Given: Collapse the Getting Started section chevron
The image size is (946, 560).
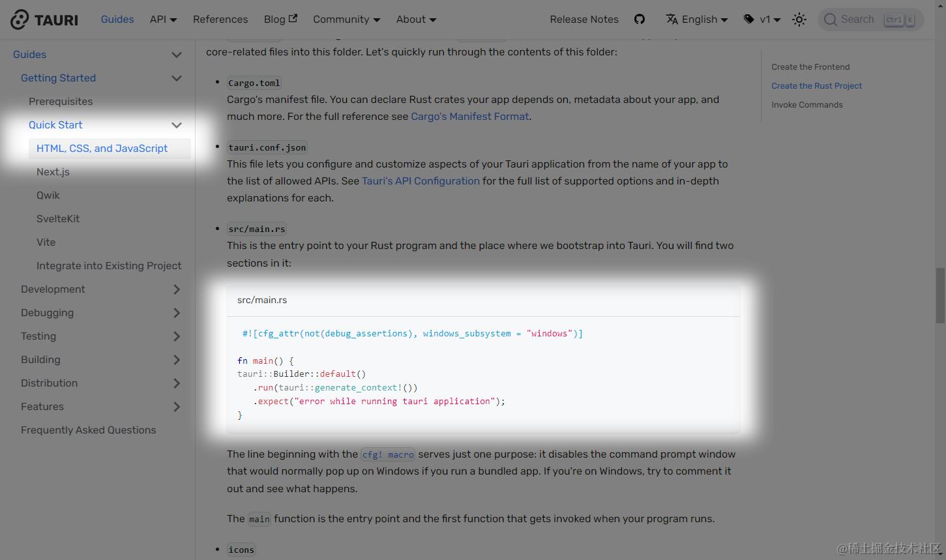Looking at the screenshot, I should click(177, 78).
